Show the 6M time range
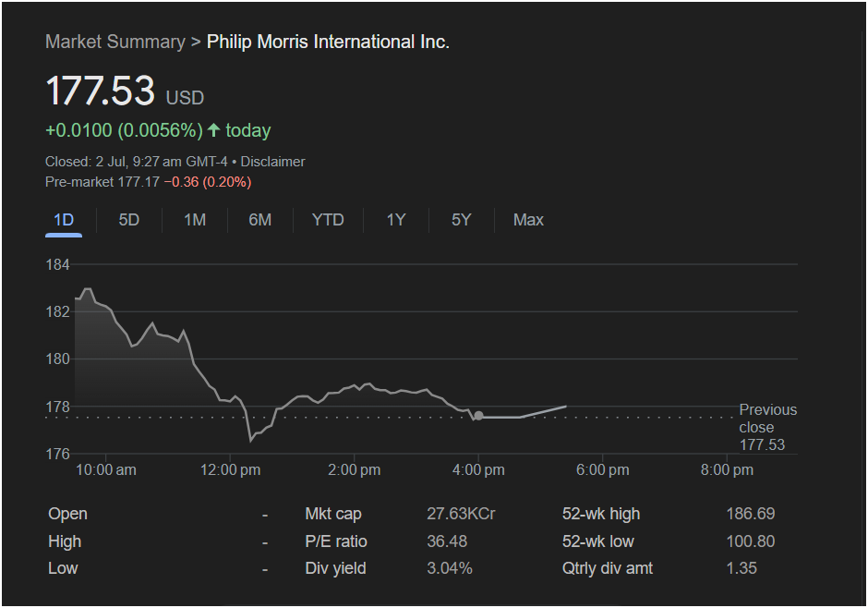This screenshot has height=608, width=868. [x=260, y=220]
